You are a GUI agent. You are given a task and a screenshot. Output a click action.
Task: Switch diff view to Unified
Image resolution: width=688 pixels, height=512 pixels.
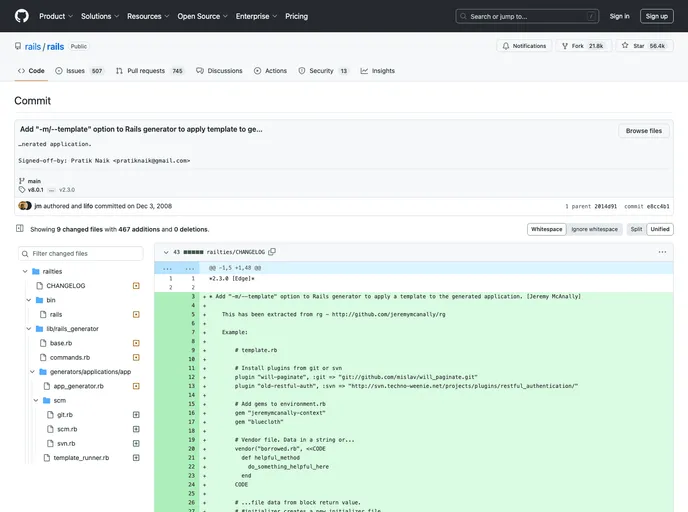coord(659,229)
